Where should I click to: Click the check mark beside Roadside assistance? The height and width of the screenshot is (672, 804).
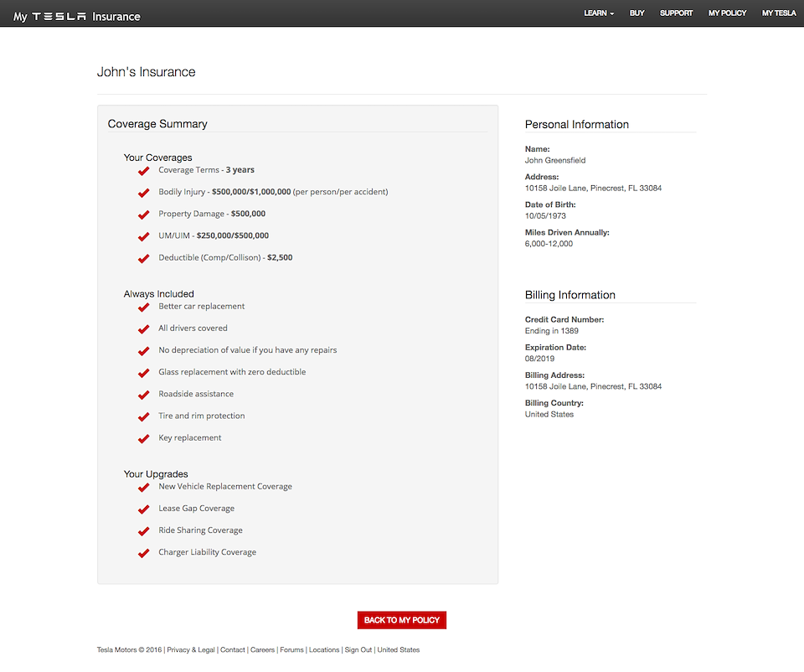[x=143, y=395]
